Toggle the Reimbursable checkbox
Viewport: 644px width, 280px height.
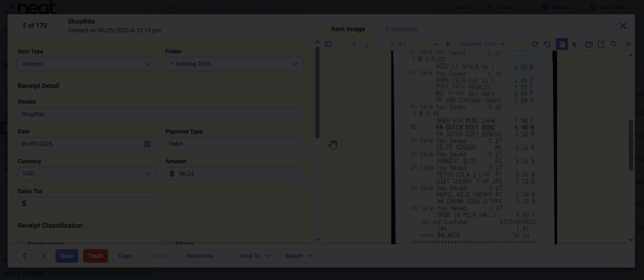[21, 243]
